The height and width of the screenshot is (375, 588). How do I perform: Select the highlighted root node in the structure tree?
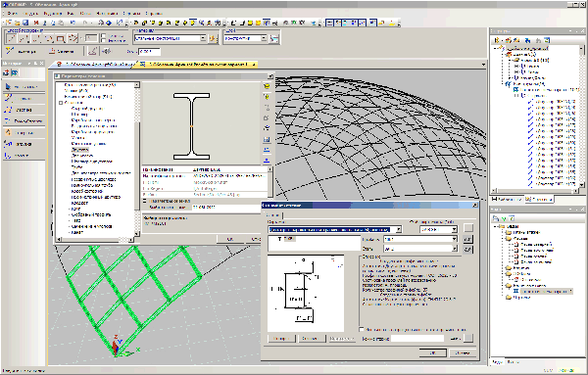point(527,48)
